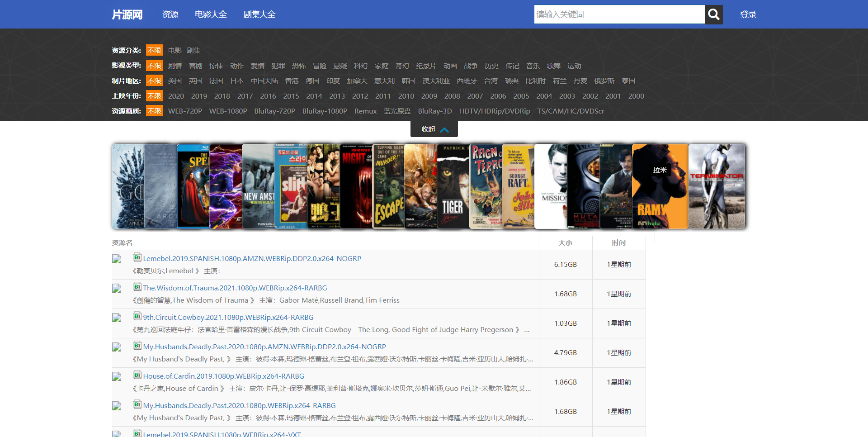Open the 资源 nav menu
This screenshot has height=437, width=868.
170,14
